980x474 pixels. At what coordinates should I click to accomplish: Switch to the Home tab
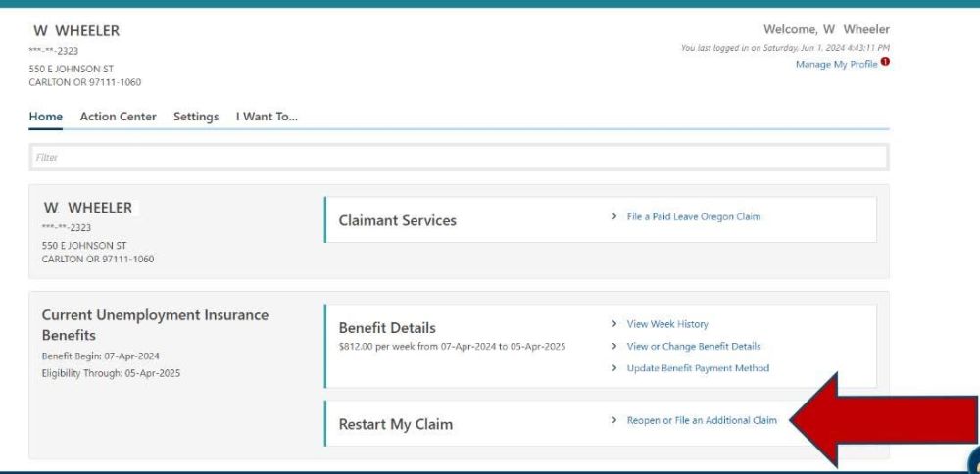click(46, 117)
